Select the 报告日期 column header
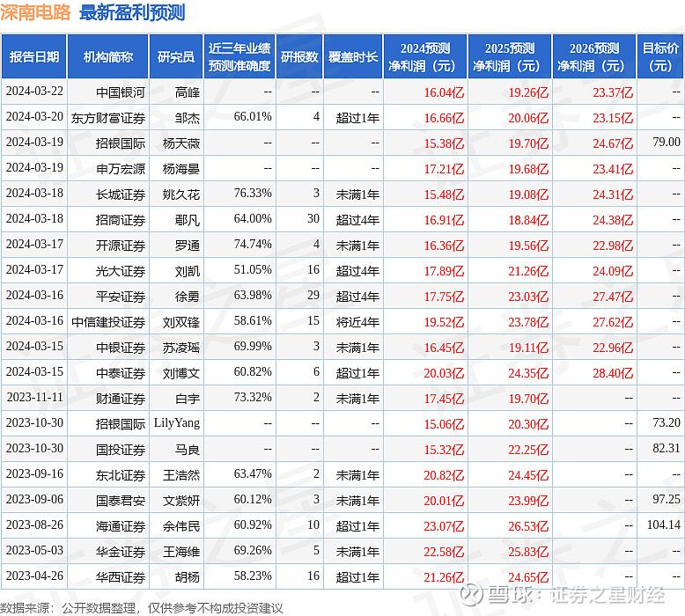This screenshot has width=685, height=616. (34, 56)
